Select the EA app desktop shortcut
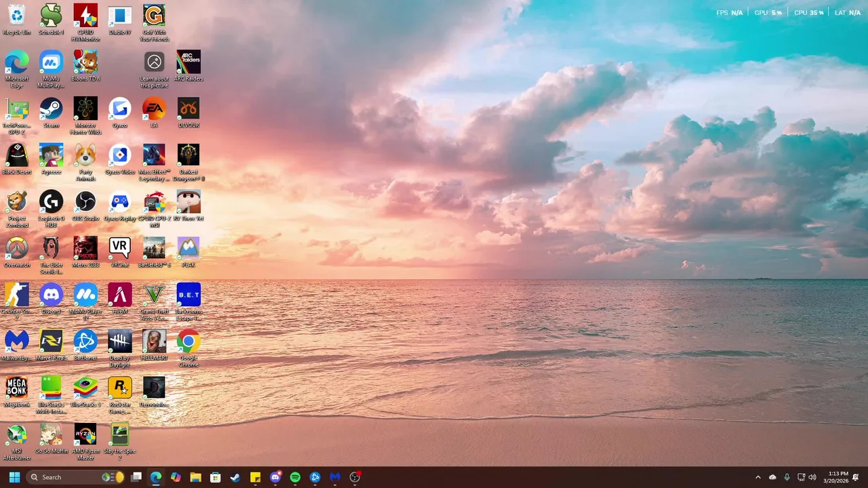 click(x=155, y=113)
